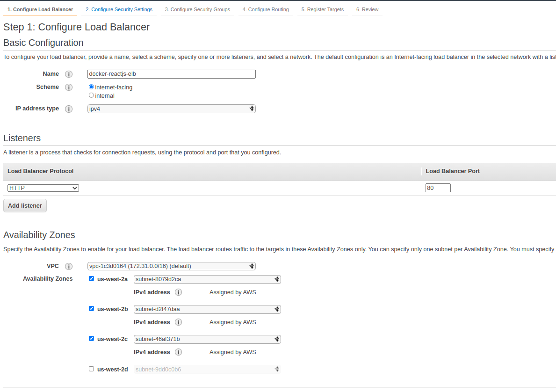Click the us-west-2a IPv4 address info icon
Image resolution: width=556 pixels, height=392 pixels.
point(178,292)
